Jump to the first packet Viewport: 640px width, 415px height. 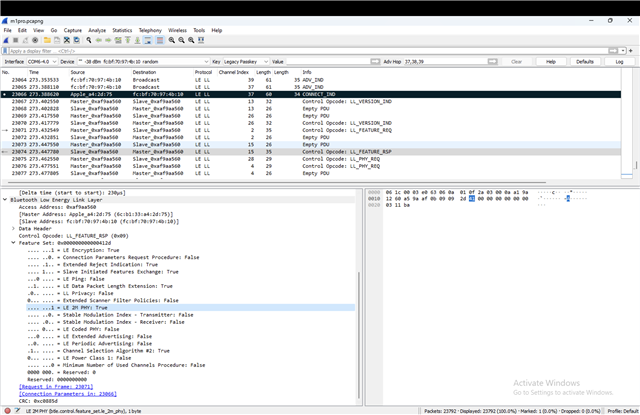click(x=128, y=40)
